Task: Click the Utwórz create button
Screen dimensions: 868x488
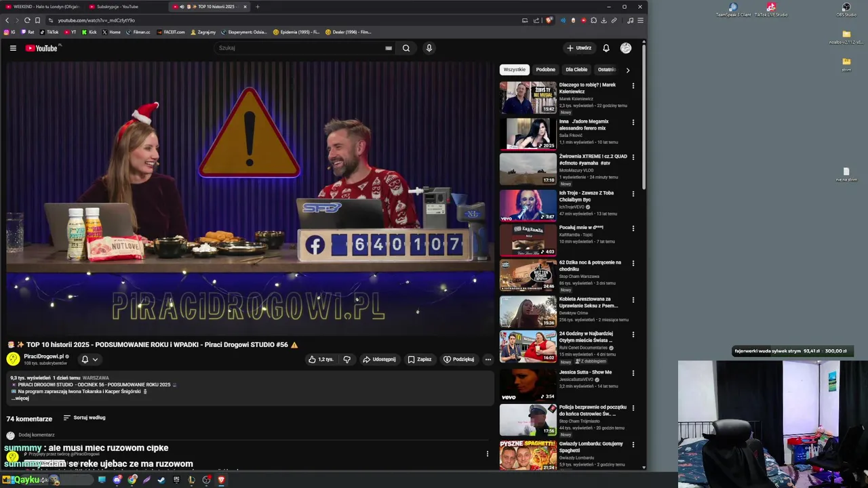Action: click(579, 48)
